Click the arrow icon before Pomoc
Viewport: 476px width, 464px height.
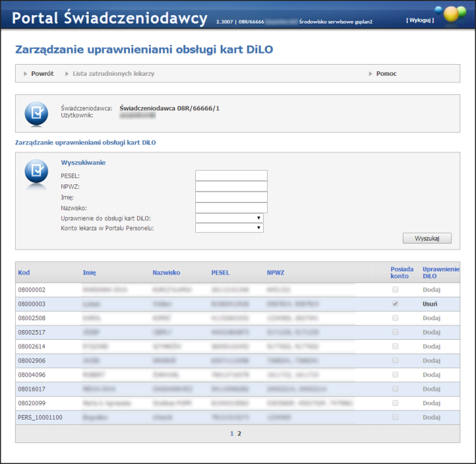pos(370,74)
